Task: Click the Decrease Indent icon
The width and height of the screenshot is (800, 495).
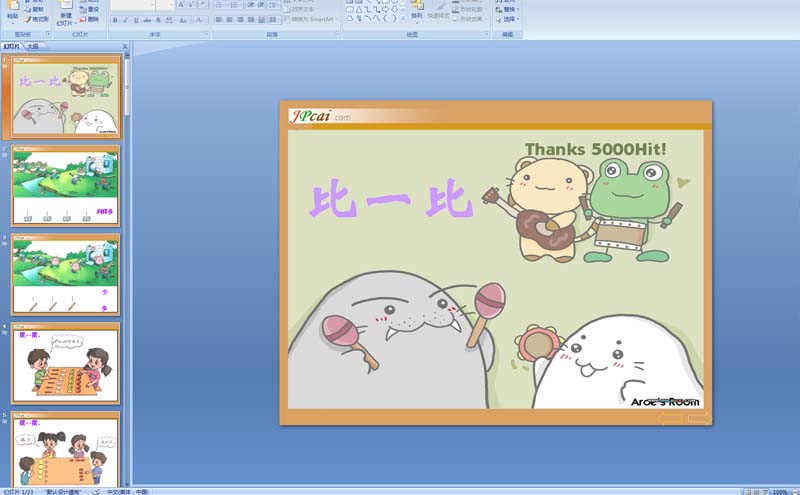Action: (251, 5)
